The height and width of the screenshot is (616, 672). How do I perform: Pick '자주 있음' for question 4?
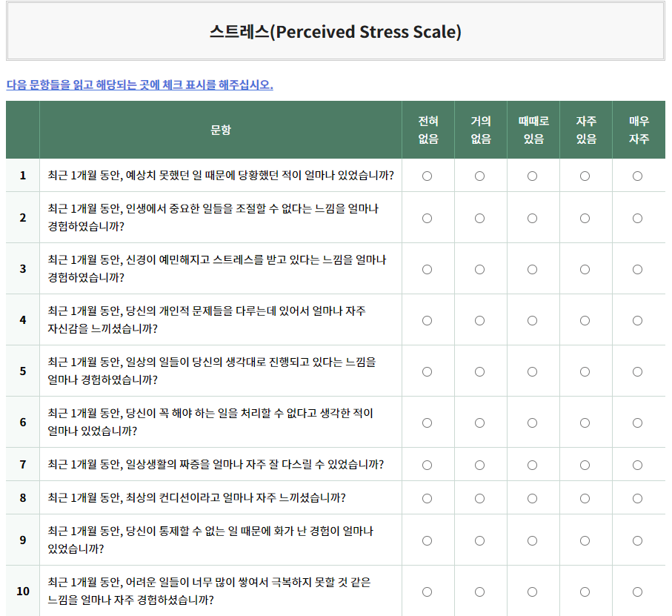[585, 321]
